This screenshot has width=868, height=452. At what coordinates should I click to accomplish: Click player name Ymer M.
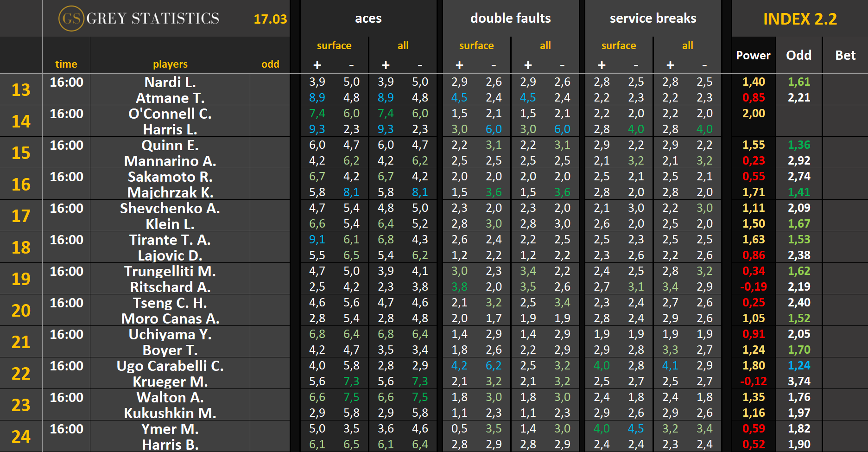tap(170, 429)
